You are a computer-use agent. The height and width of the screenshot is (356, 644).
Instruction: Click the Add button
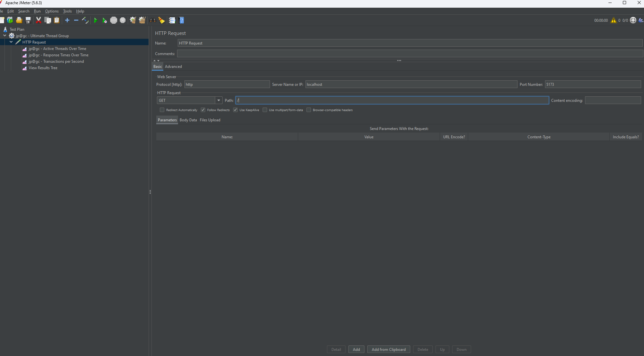(x=356, y=349)
